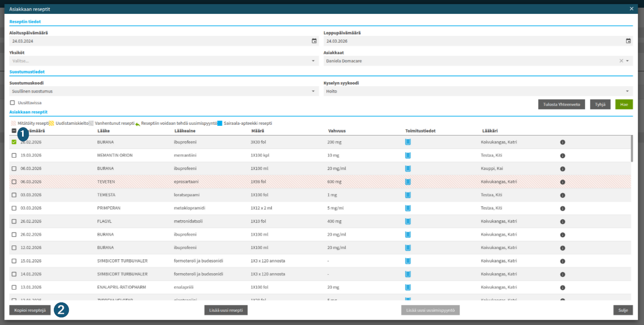Click Lisää uusi resepti button

226,310
